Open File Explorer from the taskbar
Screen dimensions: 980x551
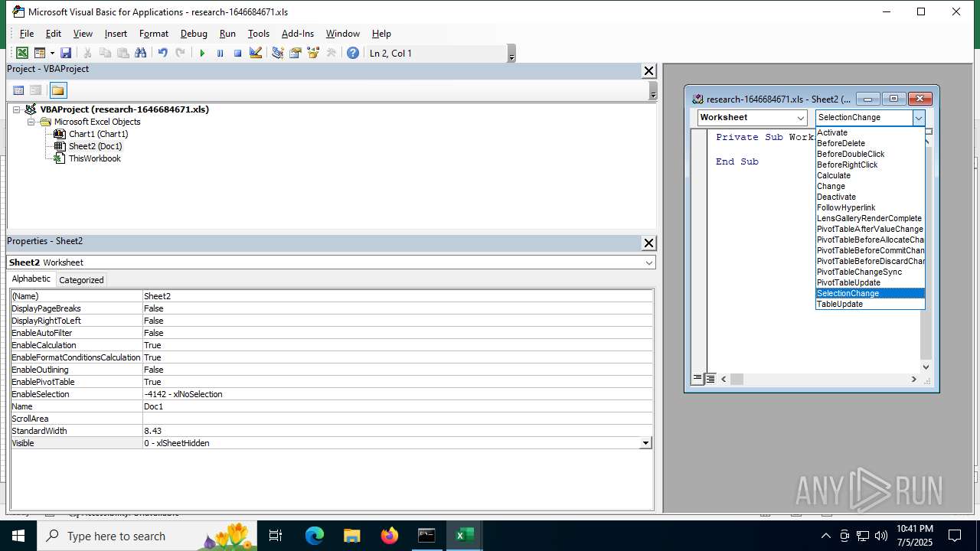[x=351, y=536]
